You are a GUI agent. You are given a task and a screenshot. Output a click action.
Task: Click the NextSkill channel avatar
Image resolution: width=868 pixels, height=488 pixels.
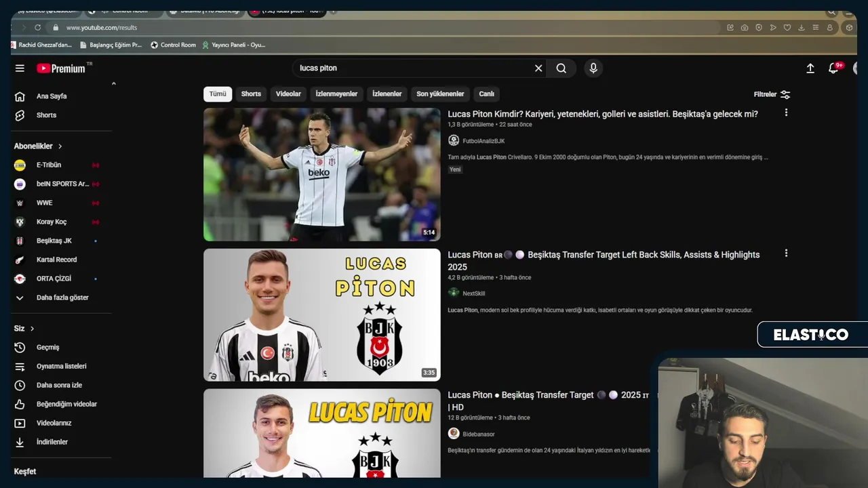454,293
